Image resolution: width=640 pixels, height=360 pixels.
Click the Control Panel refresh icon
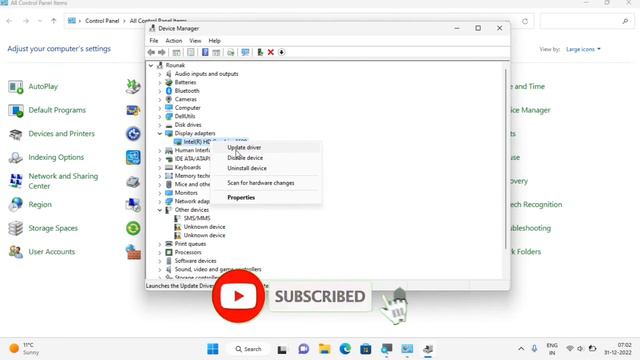click(x=525, y=21)
